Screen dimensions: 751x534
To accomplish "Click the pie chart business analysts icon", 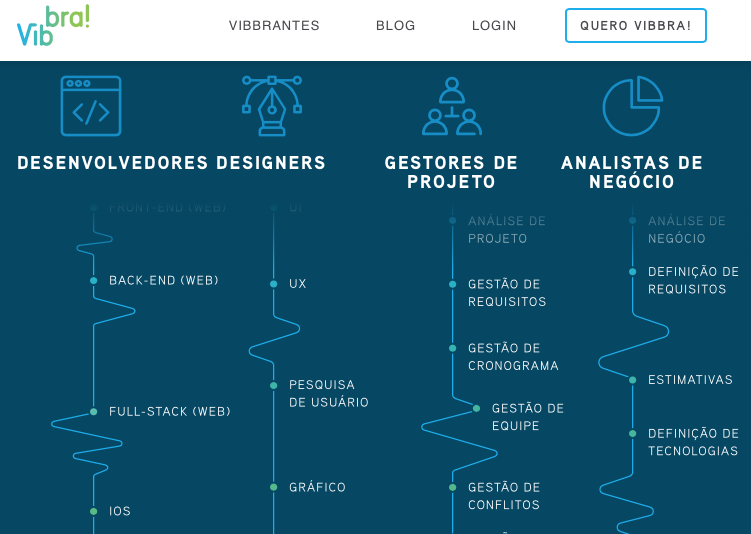I will click(632, 107).
